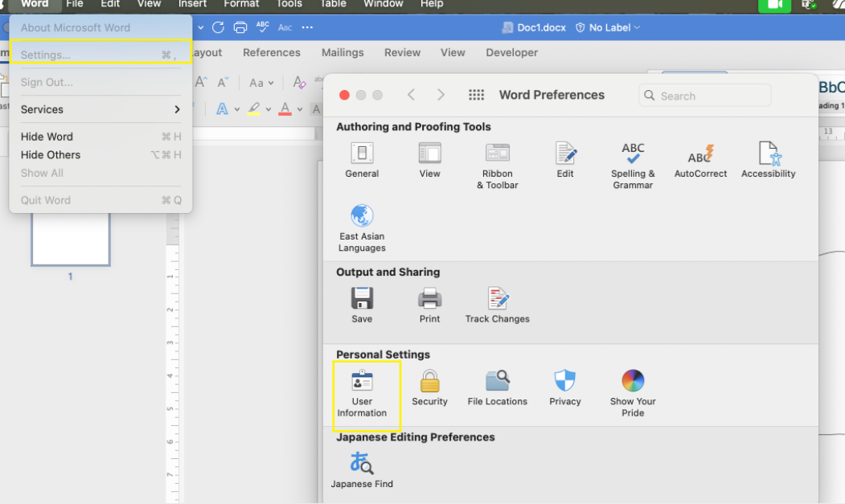Choose Sign Out... from Word menu
This screenshot has width=845, height=504.
click(x=100, y=82)
